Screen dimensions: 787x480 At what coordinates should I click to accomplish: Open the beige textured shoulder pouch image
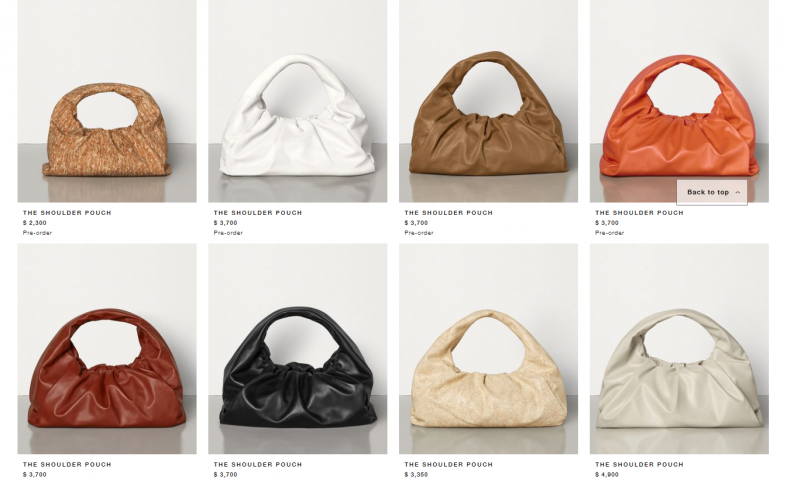[488, 349]
